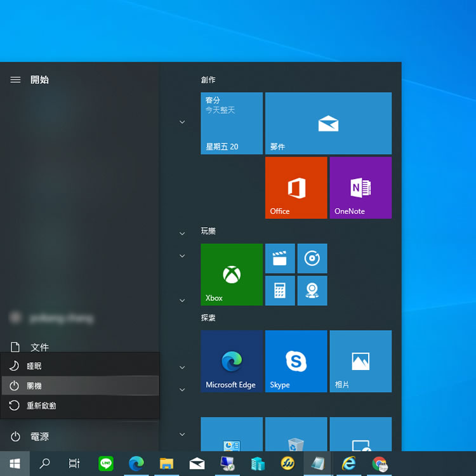
Task: Expand the chevron level with the 電源 row
Action: click(182, 434)
